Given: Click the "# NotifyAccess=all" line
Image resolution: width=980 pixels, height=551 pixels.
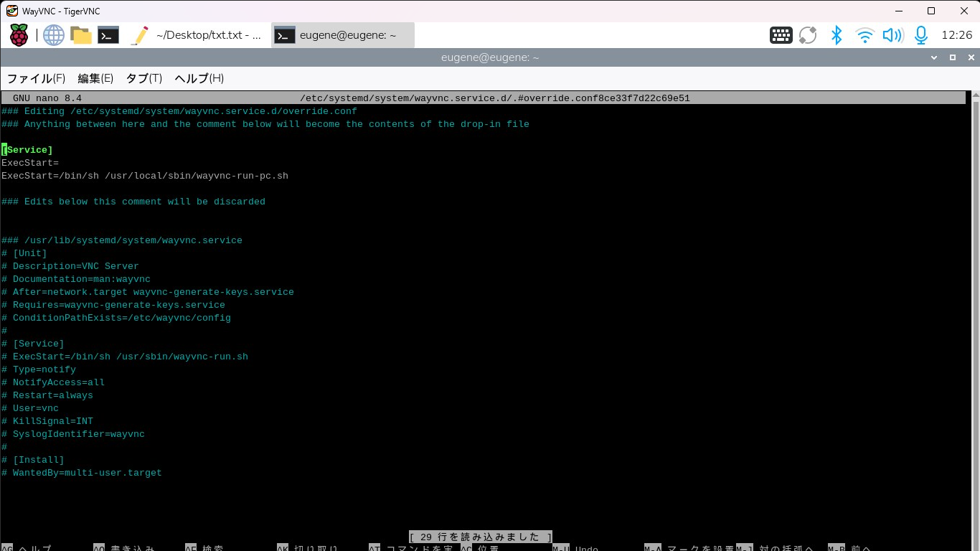Looking at the screenshot, I should pyautogui.click(x=53, y=382).
